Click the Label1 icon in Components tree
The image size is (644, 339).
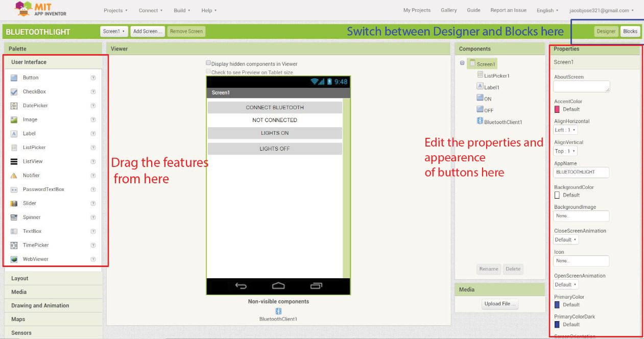pyautogui.click(x=480, y=86)
